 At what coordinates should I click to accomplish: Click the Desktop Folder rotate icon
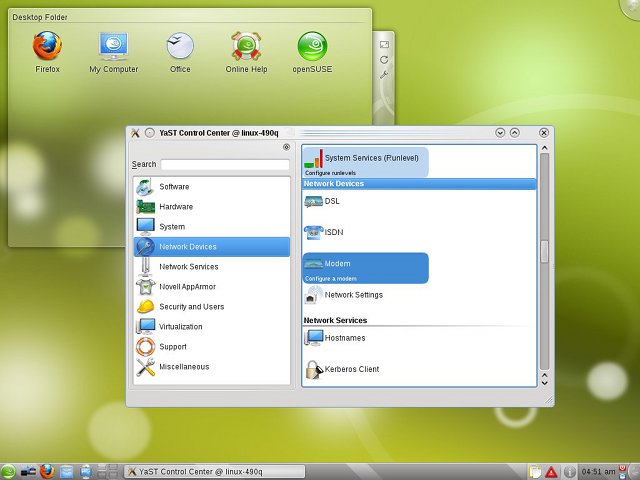384,60
